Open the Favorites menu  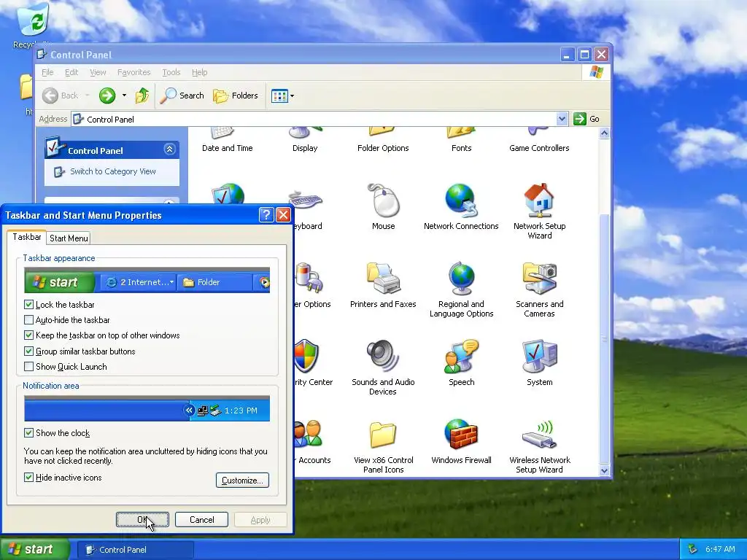click(134, 72)
